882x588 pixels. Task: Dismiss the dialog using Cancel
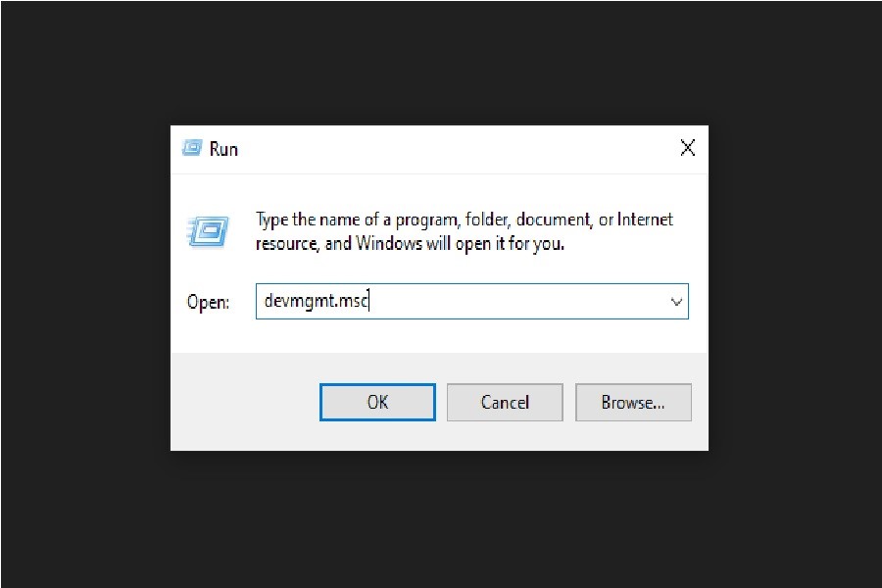pos(505,402)
